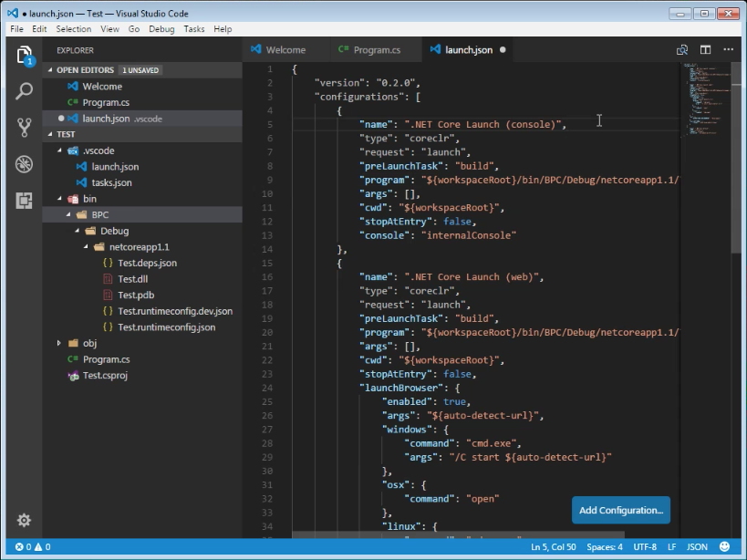Collapse the .vscode folder
Screen dimensions: 747x560
59,150
